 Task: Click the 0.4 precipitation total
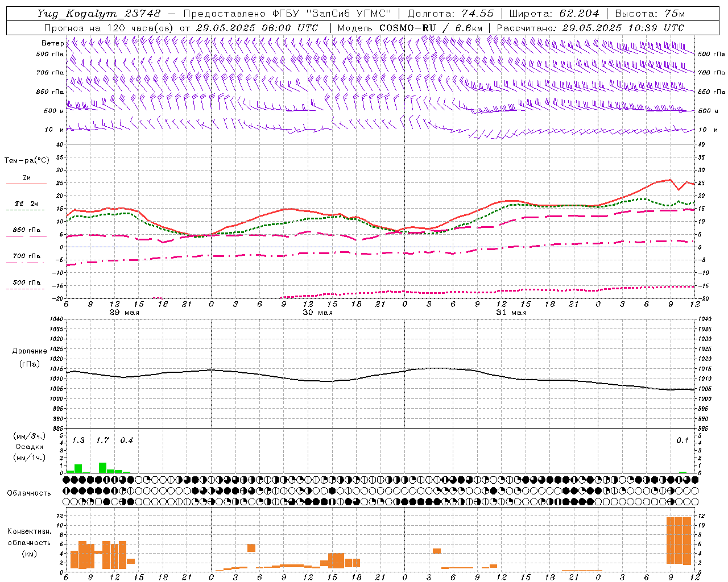click(126, 440)
